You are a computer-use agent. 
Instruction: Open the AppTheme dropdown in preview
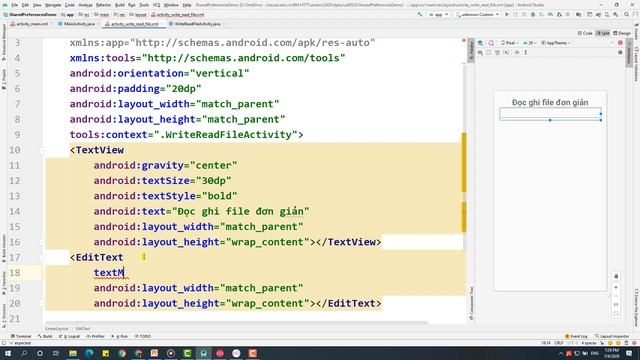tap(556, 43)
